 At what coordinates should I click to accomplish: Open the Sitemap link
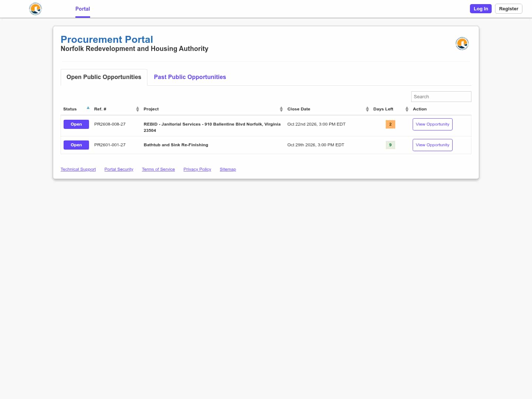tap(228, 170)
